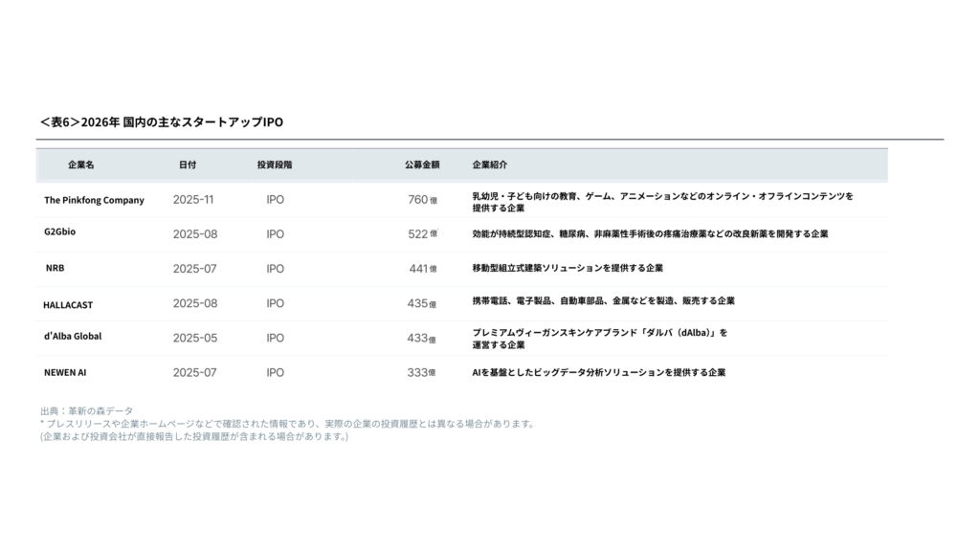Click the 出典：革新の森データ source note
The image size is (980, 551).
(x=87, y=410)
